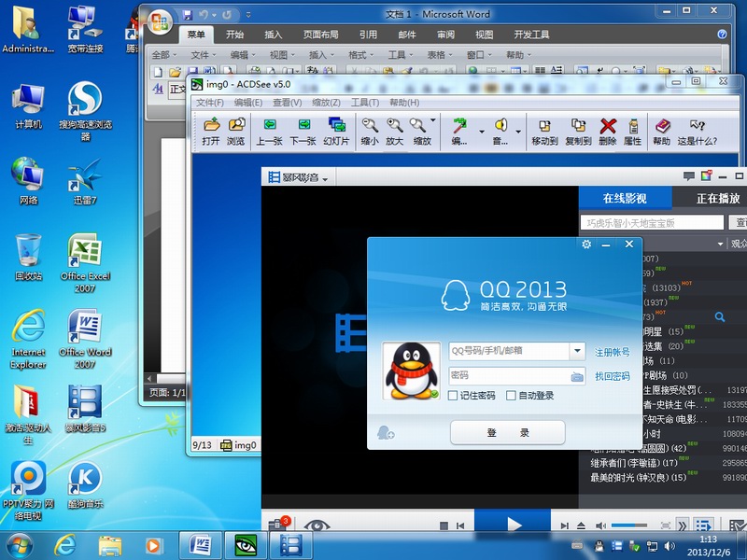Toggle Auto login (自动登录) checkbox

[x=511, y=395]
